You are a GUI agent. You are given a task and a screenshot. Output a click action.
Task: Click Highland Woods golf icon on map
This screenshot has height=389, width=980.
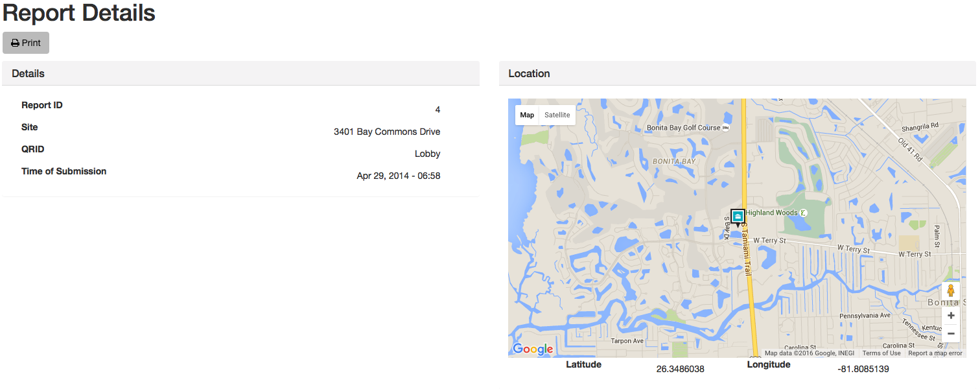804,213
